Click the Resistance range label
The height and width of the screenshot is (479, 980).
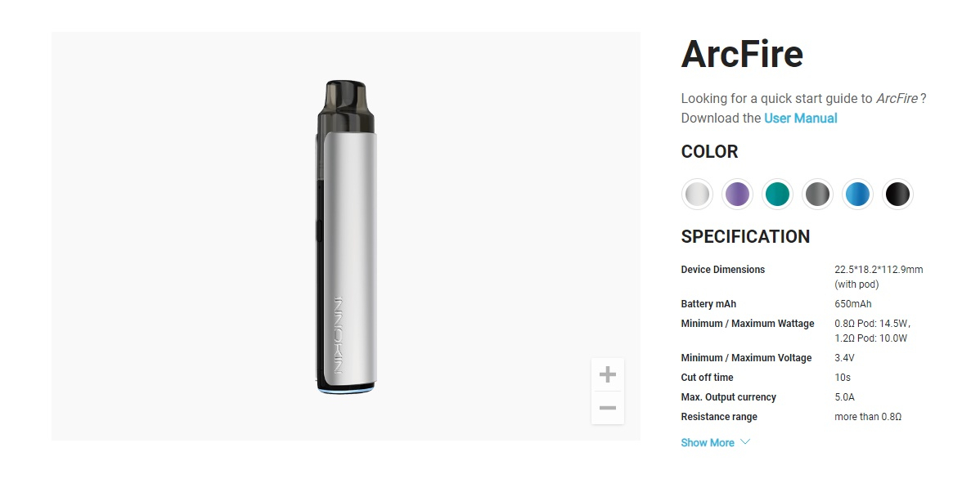[719, 417]
